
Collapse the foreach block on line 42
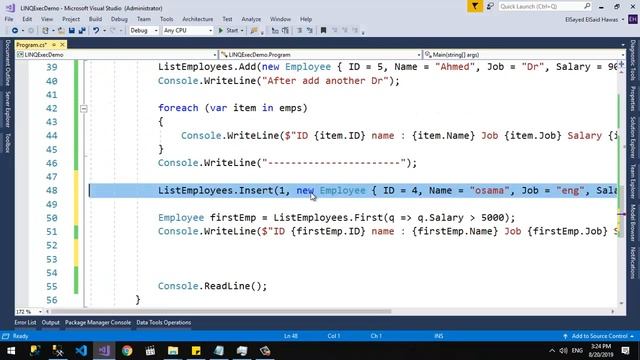[84, 109]
